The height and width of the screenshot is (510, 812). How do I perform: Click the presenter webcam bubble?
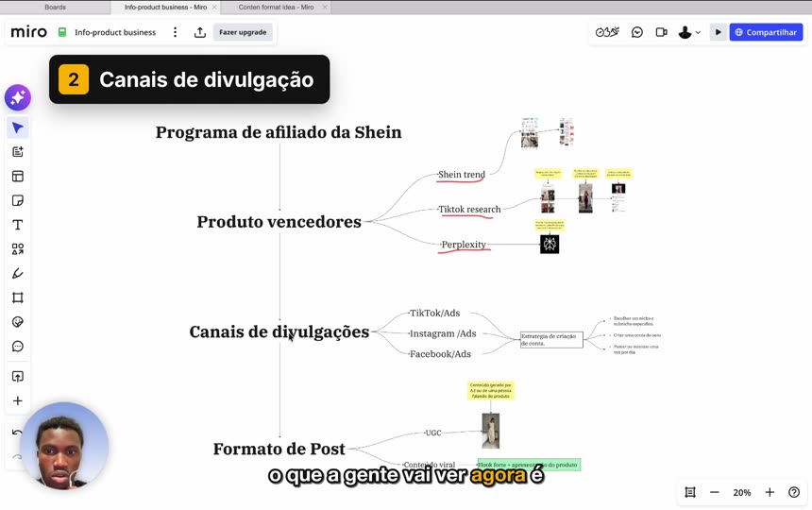tap(64, 447)
